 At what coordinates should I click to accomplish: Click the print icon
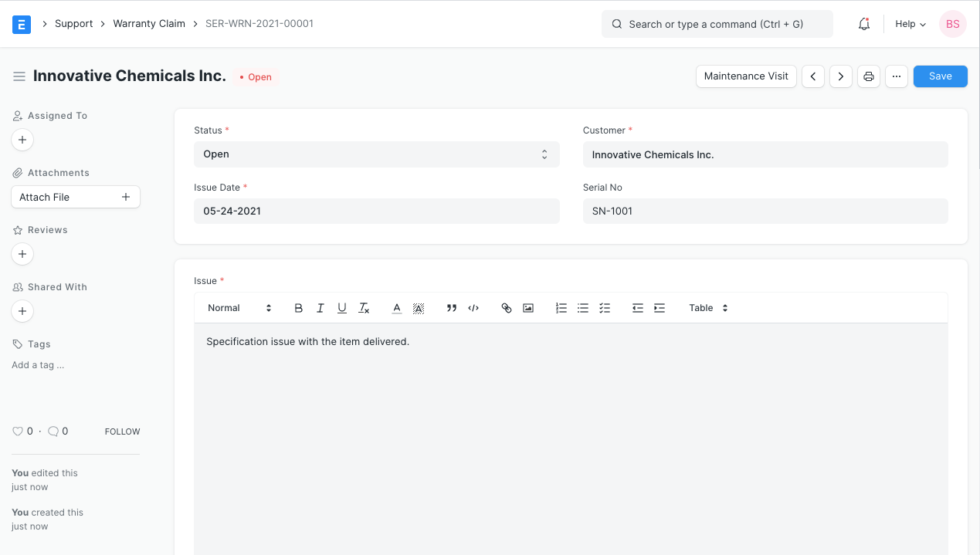[x=869, y=76]
